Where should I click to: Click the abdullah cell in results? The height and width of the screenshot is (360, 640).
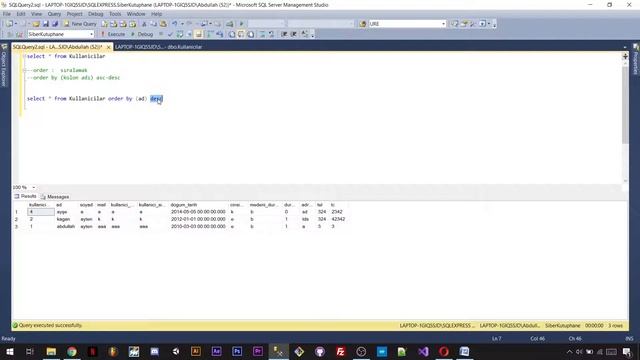pyautogui.click(x=66, y=227)
